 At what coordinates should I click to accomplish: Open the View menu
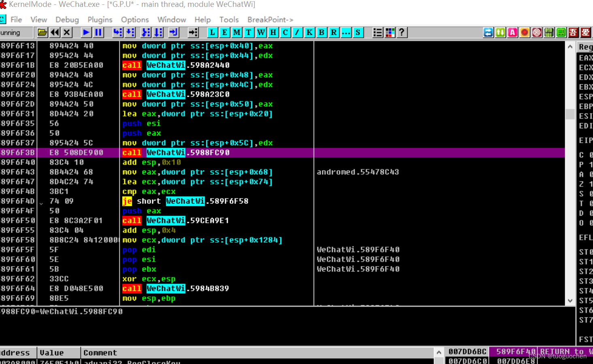[38, 19]
